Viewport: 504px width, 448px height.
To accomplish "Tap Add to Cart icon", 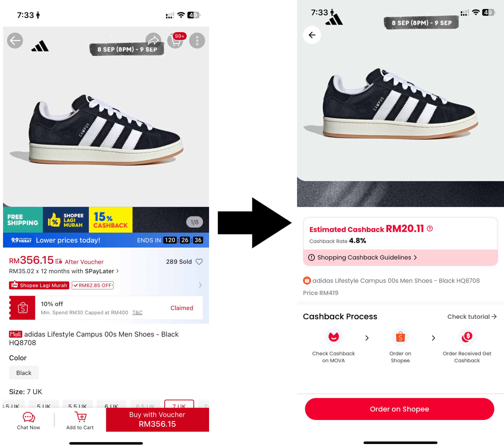I will pos(80,421).
